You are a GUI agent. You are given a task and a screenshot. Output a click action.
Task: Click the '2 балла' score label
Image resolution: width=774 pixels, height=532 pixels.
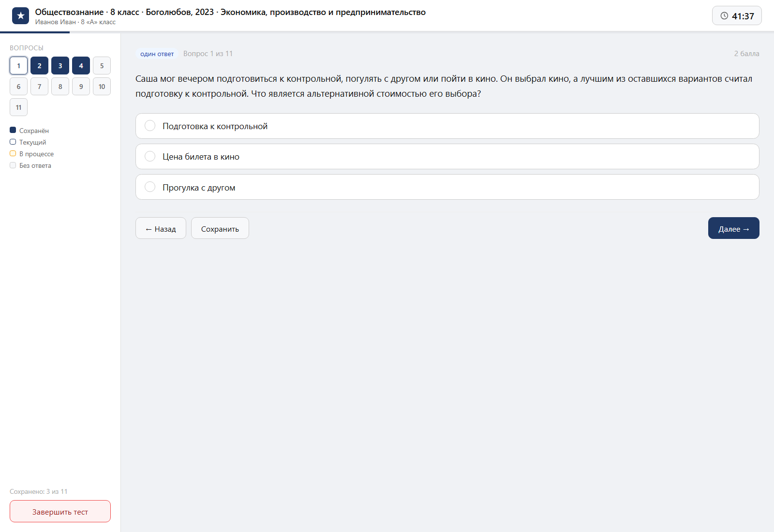pyautogui.click(x=746, y=54)
